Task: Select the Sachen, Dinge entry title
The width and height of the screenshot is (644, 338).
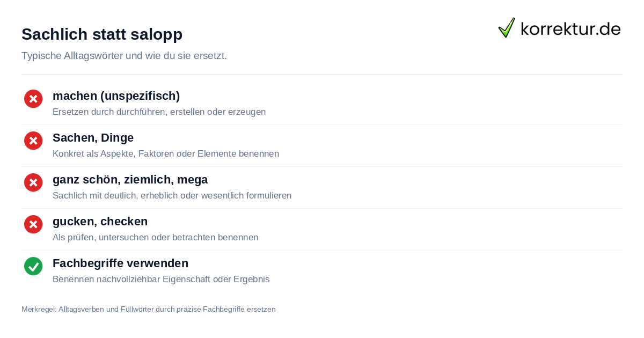Action: [x=93, y=137]
